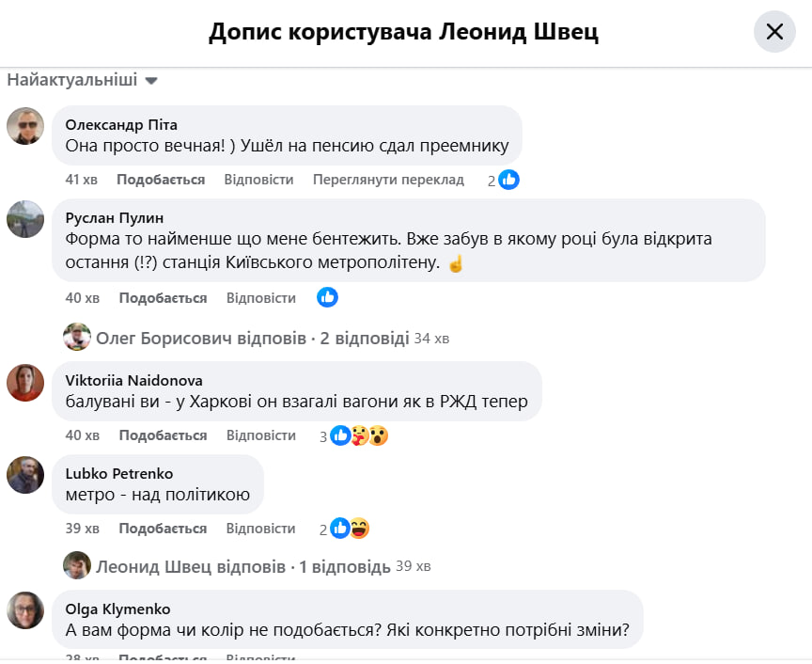
Task: Click Переглянути переклад under first comment
Action: point(388,180)
